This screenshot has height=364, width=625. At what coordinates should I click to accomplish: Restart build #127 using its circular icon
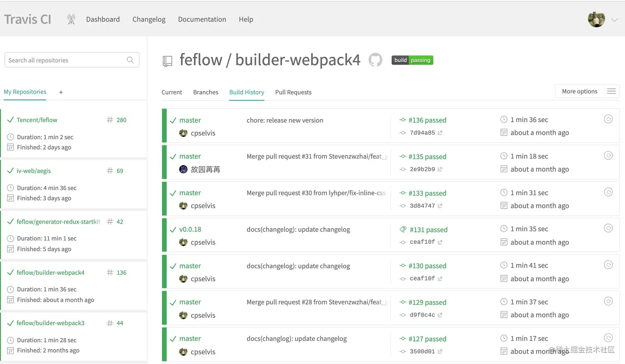click(x=608, y=338)
